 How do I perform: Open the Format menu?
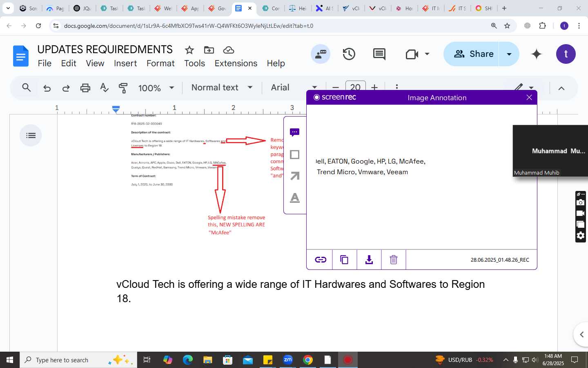point(160,63)
